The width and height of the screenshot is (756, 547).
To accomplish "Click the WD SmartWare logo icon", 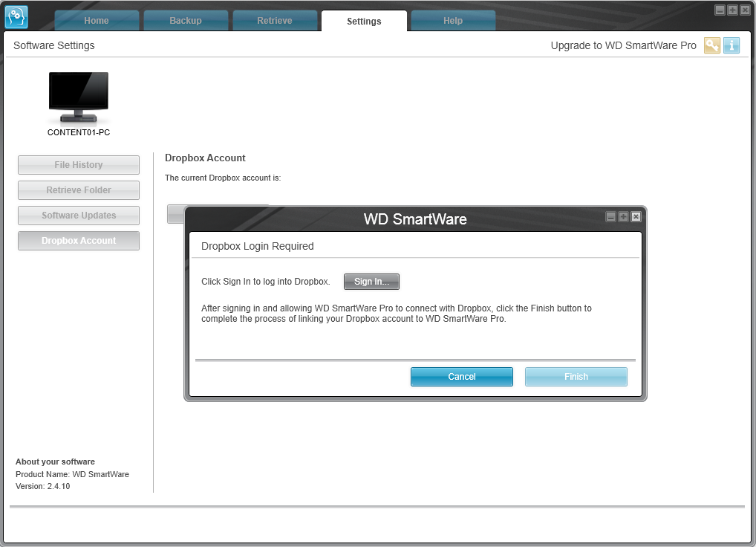I will coord(16,17).
